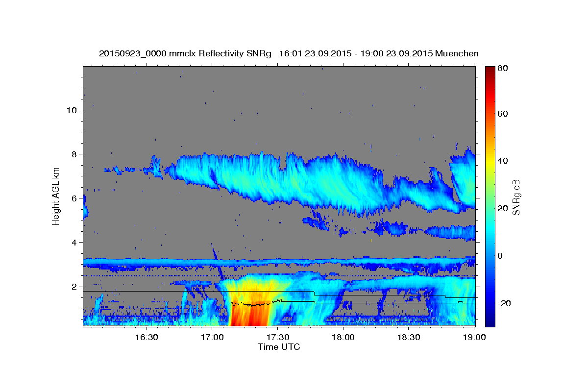Click the 2 km height tick label
The image size is (588, 392).
[75, 287]
